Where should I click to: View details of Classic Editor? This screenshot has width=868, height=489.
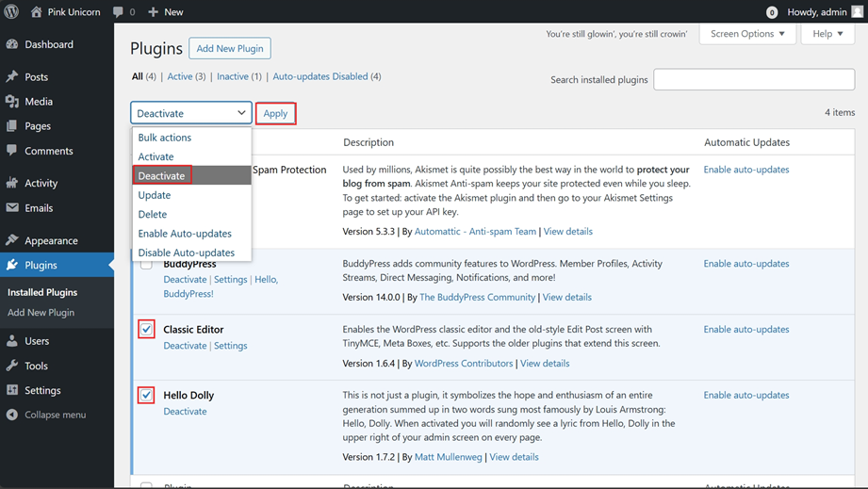click(545, 364)
